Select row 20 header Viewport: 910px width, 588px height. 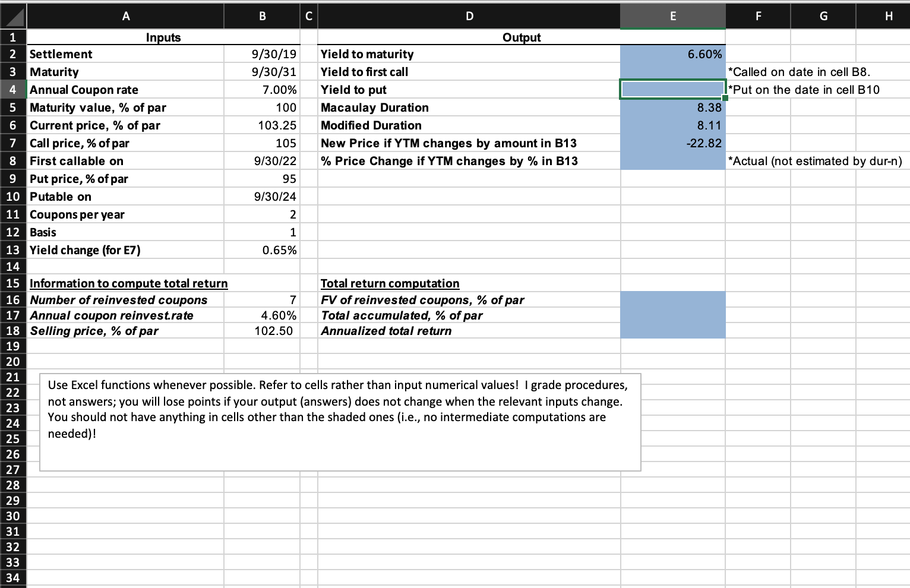click(x=13, y=362)
